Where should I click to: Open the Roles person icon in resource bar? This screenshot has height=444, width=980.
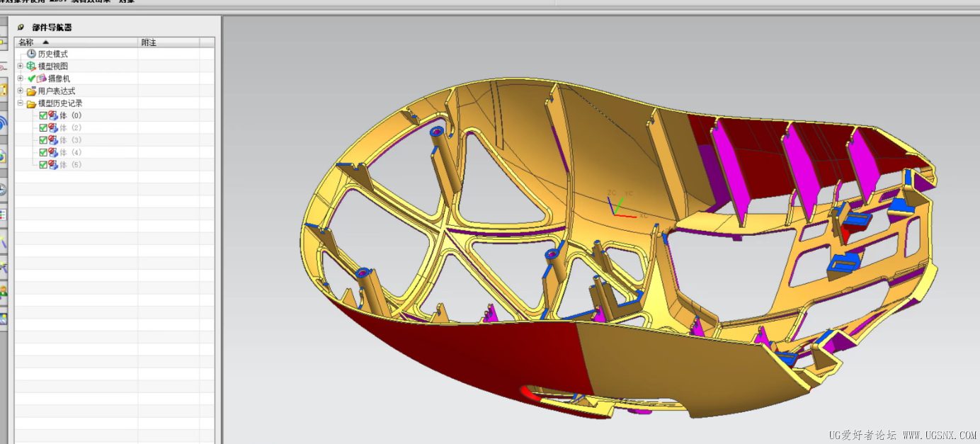click(x=4, y=291)
